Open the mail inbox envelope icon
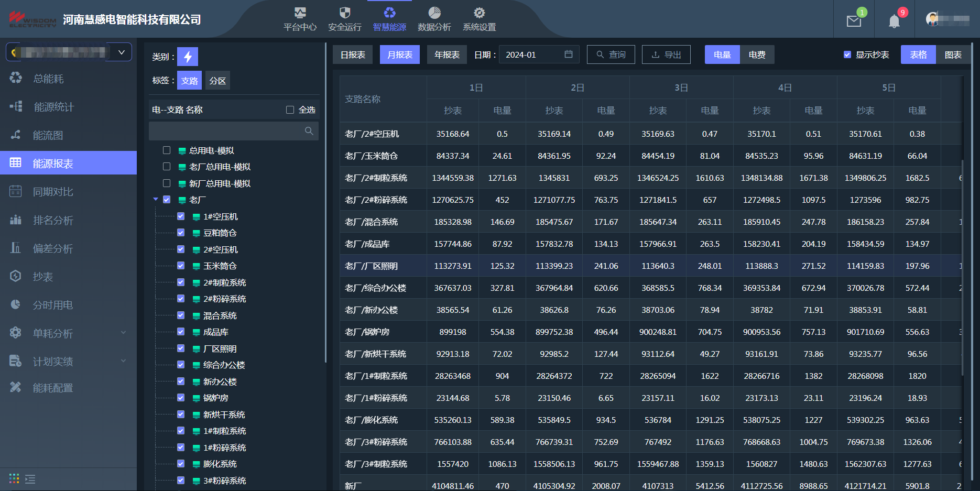The image size is (980, 491). coord(854,21)
